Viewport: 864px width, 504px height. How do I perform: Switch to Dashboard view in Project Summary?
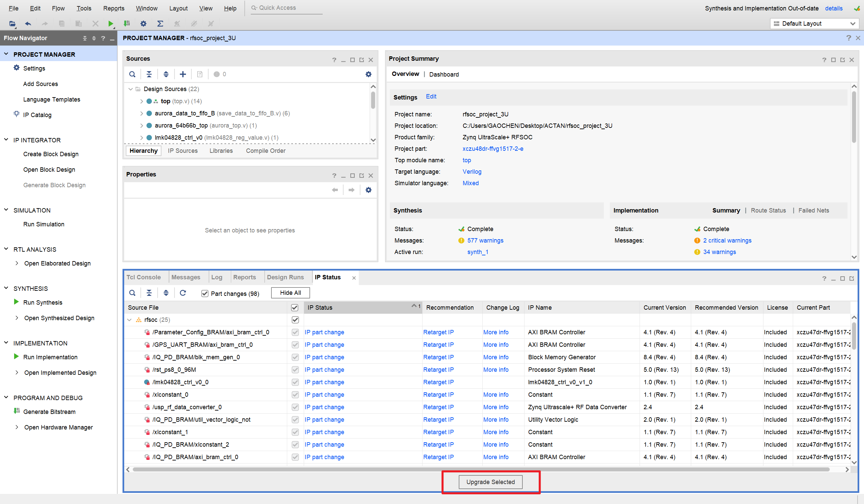(x=444, y=74)
